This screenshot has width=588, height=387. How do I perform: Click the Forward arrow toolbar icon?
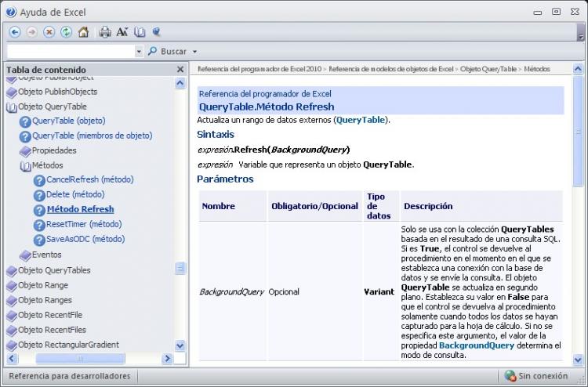click(32, 32)
